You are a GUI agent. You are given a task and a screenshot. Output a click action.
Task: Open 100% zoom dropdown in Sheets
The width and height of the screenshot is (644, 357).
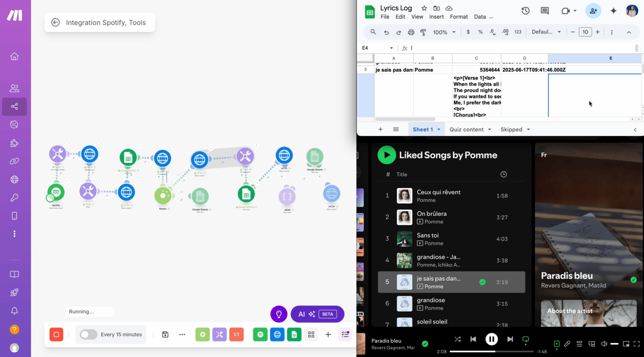(444, 32)
